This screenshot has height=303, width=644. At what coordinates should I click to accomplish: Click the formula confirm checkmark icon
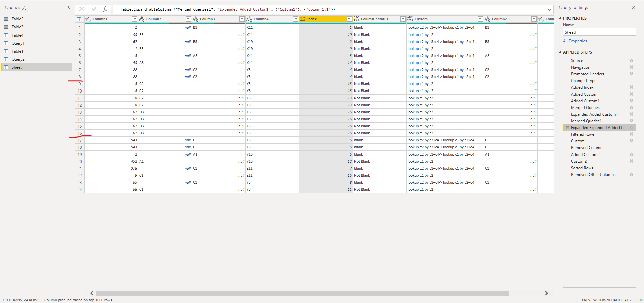tap(94, 9)
